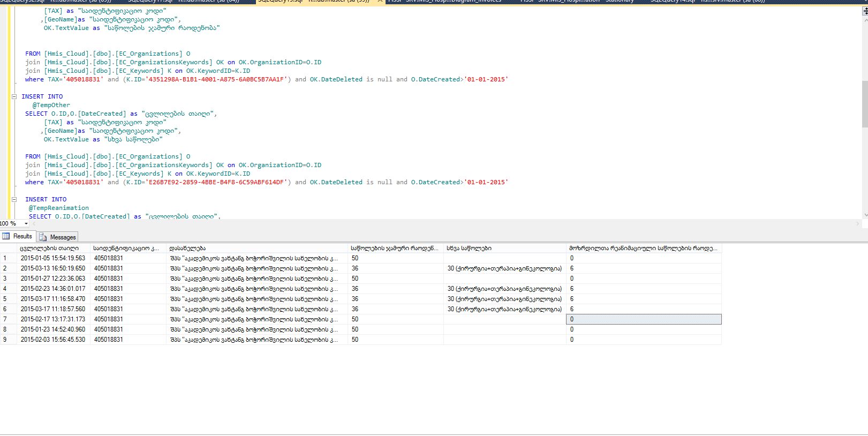The width and height of the screenshot is (868, 436).
Task: Select result row number 1 header
Action: coord(8,258)
